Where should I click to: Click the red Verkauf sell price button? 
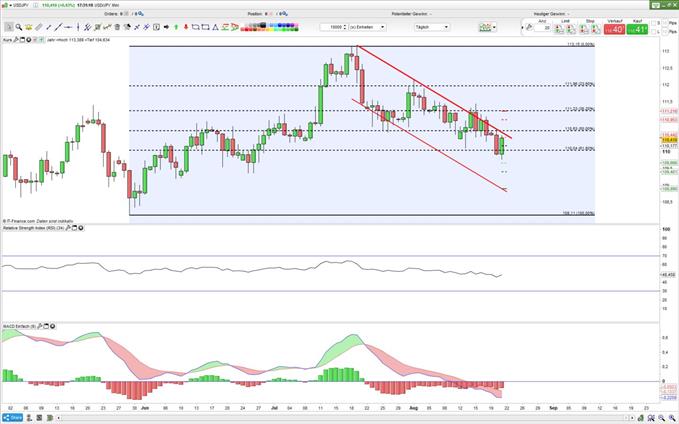614,29
